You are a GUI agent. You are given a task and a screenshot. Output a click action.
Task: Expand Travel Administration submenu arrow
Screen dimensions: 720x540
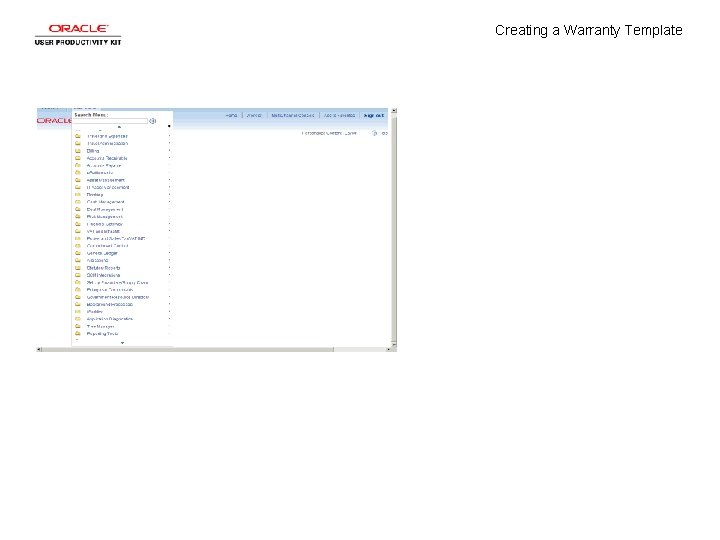click(169, 143)
